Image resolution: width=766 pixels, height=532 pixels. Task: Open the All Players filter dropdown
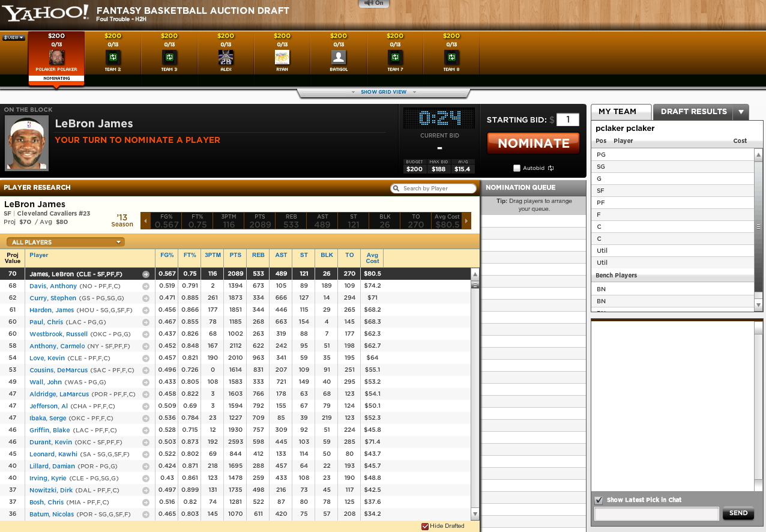point(65,242)
